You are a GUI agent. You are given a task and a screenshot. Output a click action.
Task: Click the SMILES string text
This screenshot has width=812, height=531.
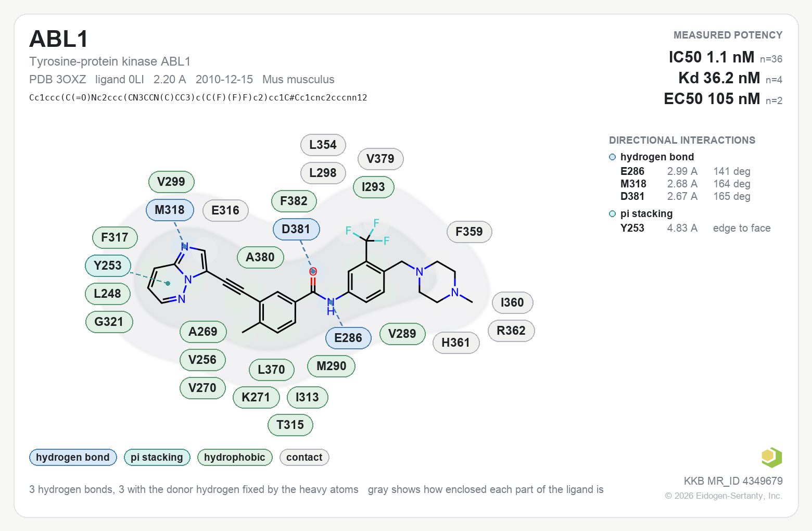pos(198,97)
